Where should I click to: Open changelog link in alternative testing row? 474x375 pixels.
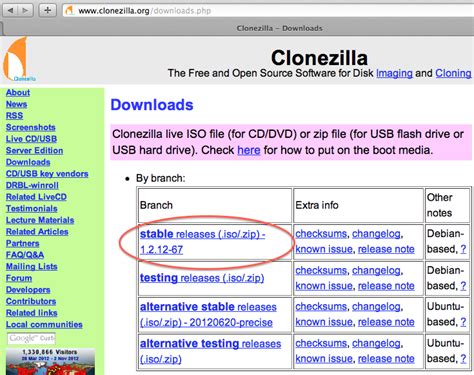pos(376,343)
